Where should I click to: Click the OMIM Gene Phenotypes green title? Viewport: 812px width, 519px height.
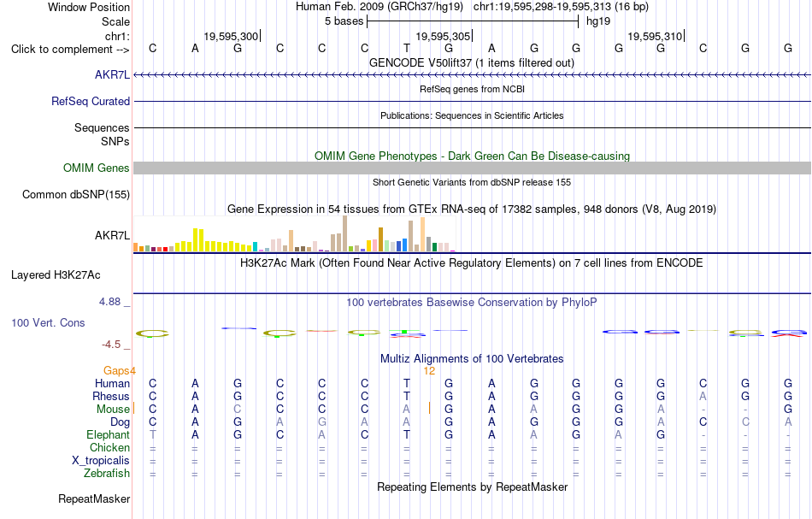click(x=473, y=156)
